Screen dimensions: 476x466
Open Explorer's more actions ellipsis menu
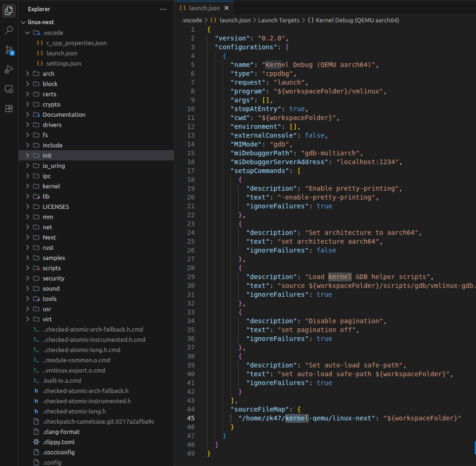[x=163, y=9]
